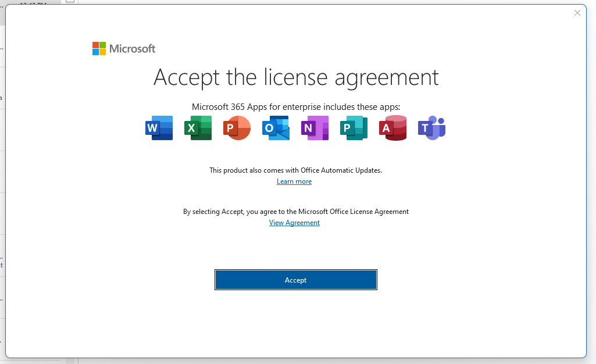Open the View Agreement link
The height and width of the screenshot is (364, 596).
click(294, 223)
